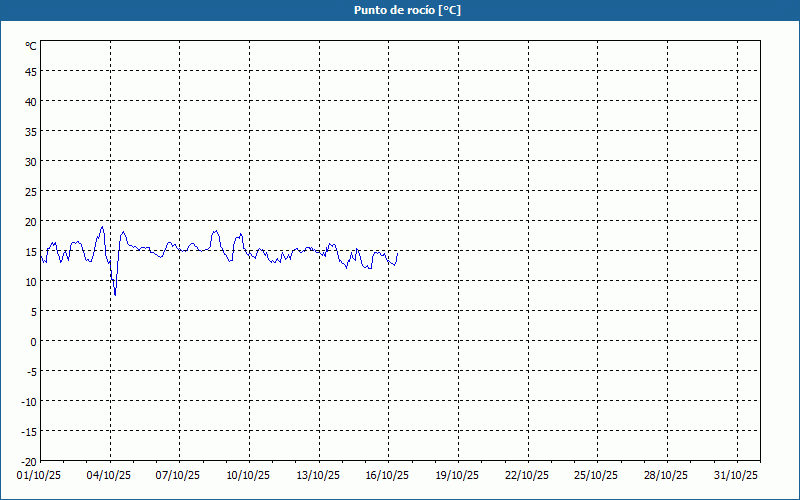This screenshot has width=800, height=500.
Task: Click the date label 13/10/25
Action: pyautogui.click(x=318, y=476)
